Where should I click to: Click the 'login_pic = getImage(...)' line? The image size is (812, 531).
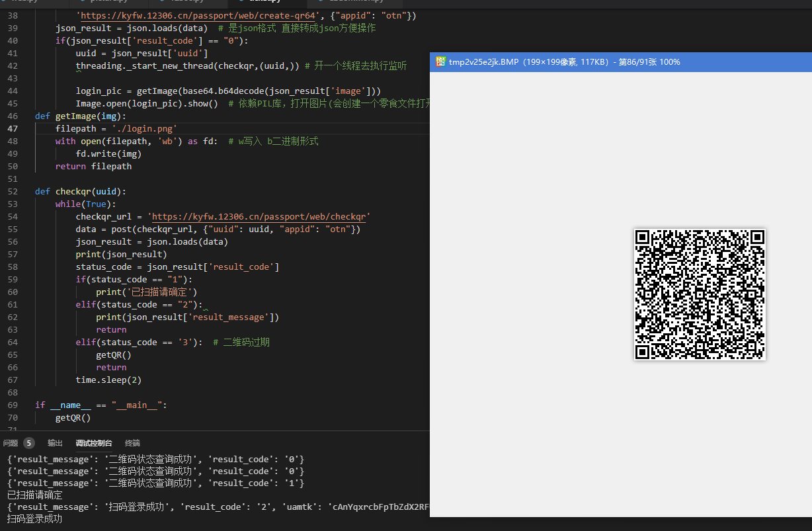(x=228, y=91)
